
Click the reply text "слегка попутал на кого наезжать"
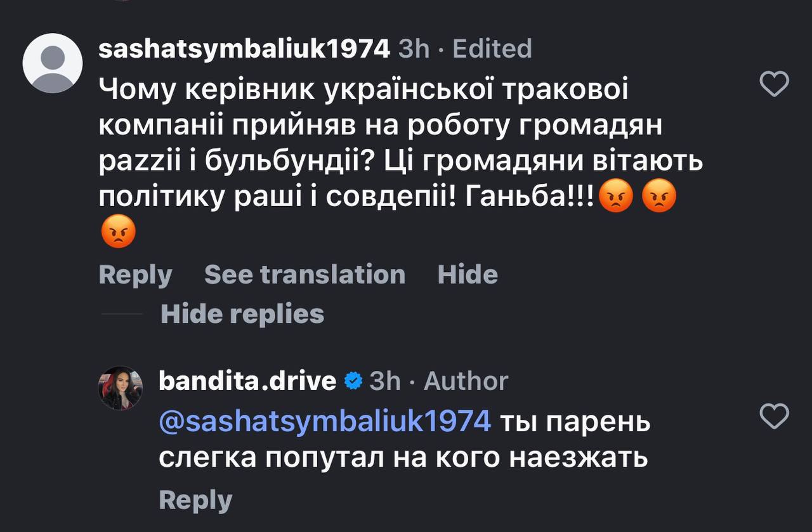click(x=403, y=457)
